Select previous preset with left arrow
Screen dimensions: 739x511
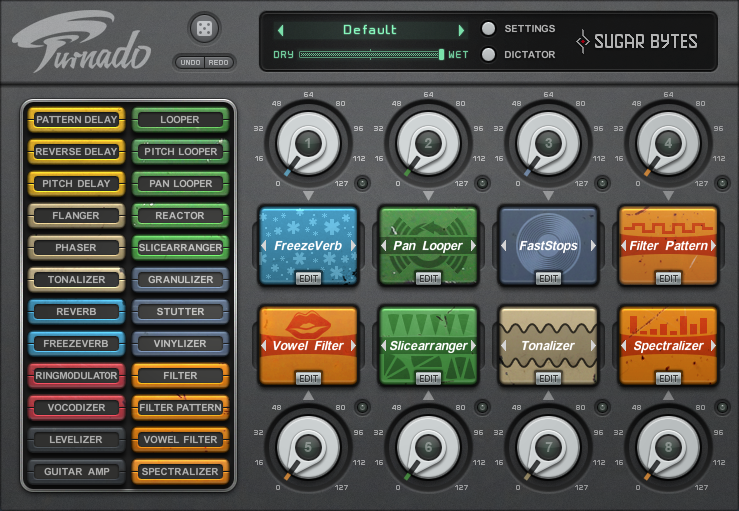point(281,30)
